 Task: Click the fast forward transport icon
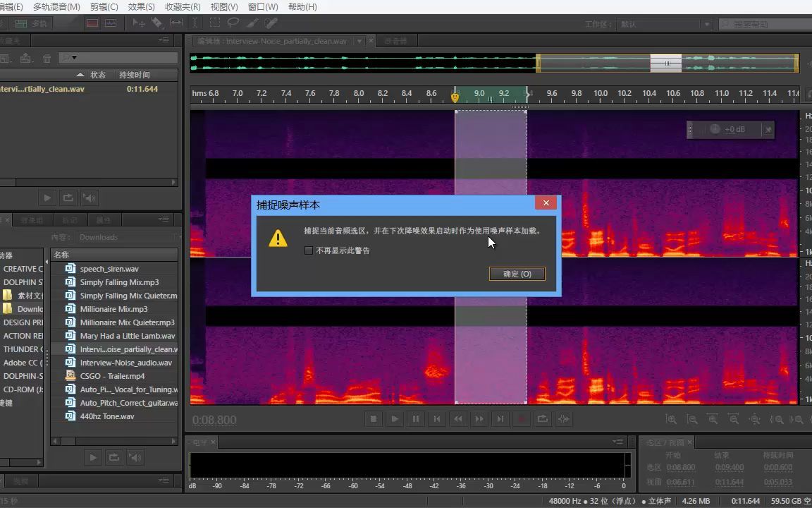pos(479,419)
